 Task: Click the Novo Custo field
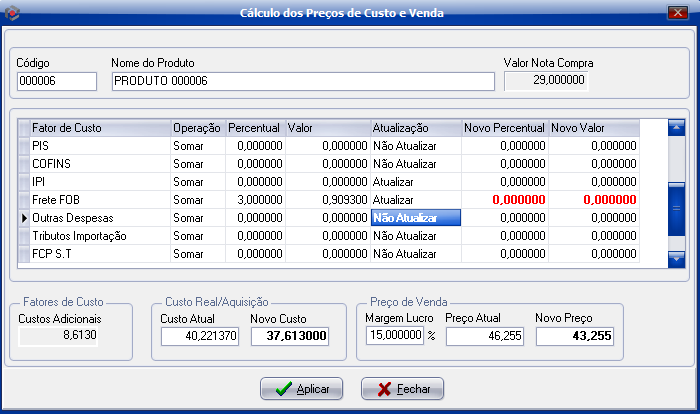(x=290, y=337)
